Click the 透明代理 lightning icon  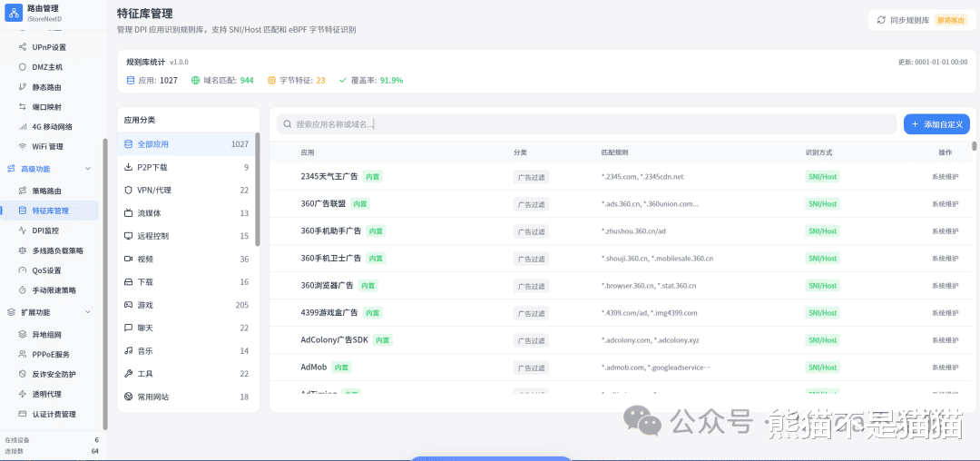tap(23, 394)
